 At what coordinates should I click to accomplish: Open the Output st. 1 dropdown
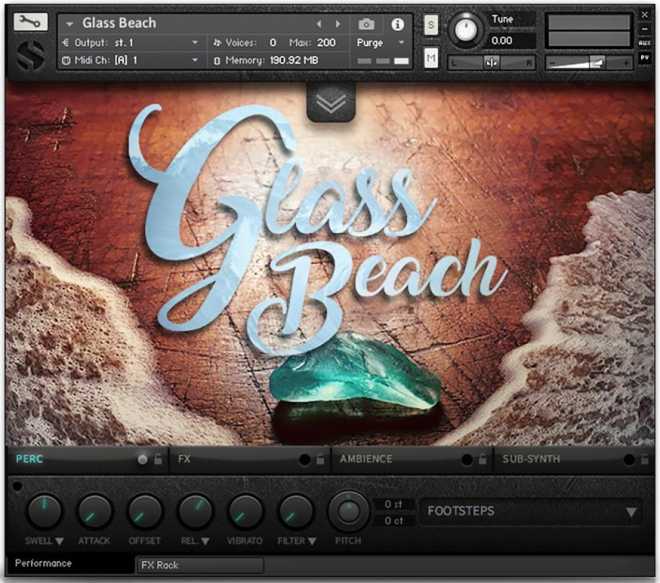[130, 43]
